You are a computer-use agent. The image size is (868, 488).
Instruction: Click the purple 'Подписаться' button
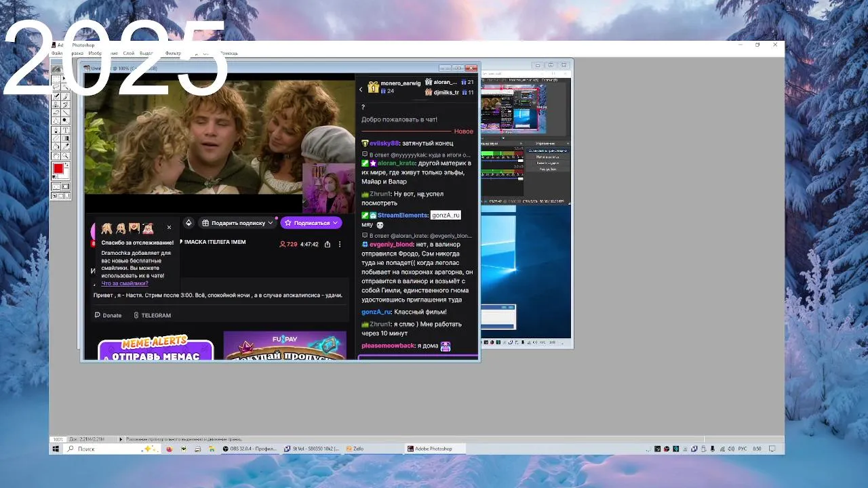pyautogui.click(x=311, y=223)
